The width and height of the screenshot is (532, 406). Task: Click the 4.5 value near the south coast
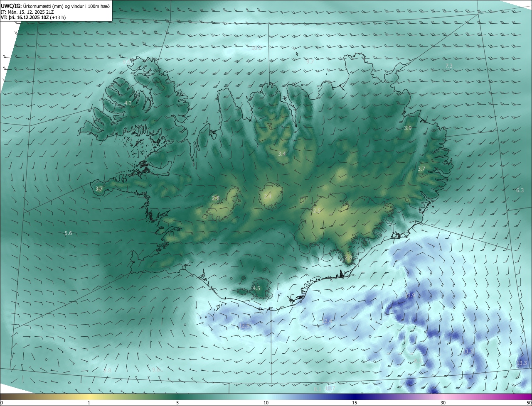tap(256, 288)
